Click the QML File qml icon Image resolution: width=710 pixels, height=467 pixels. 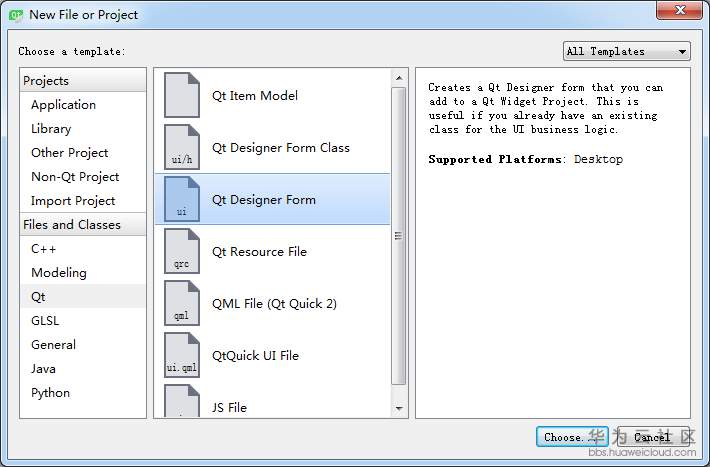(182, 303)
